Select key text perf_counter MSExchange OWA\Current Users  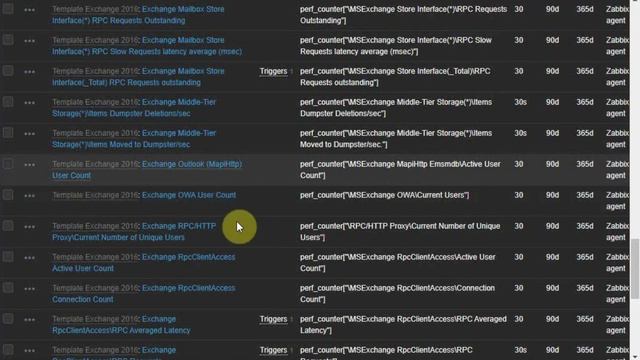pos(384,195)
